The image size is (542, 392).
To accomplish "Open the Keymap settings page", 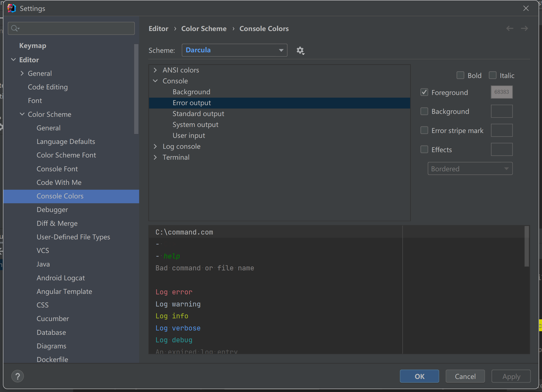I will pyautogui.click(x=33, y=46).
